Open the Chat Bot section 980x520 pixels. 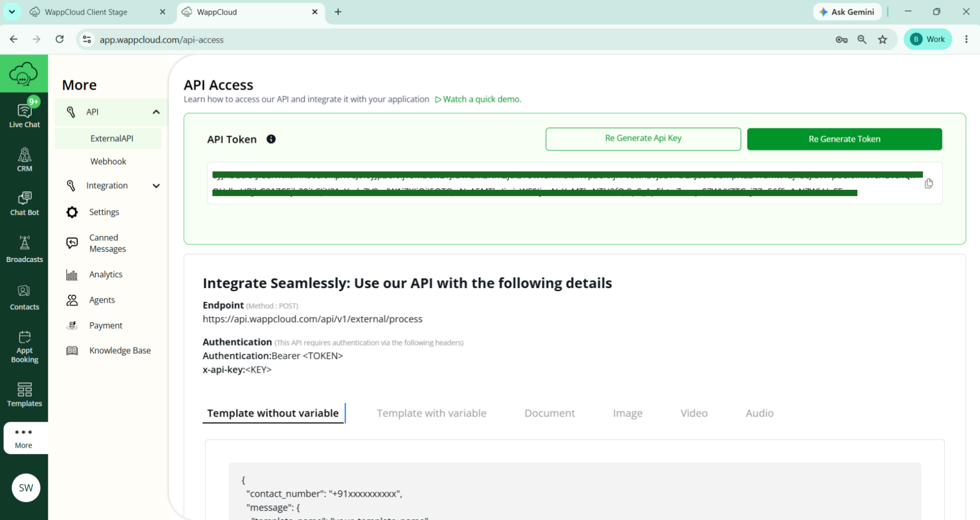24,203
